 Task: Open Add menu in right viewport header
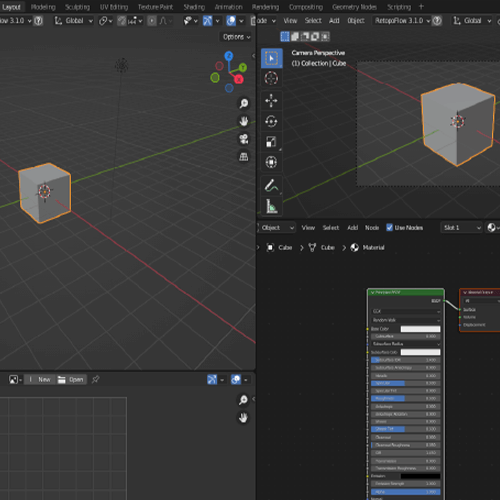coord(334,21)
